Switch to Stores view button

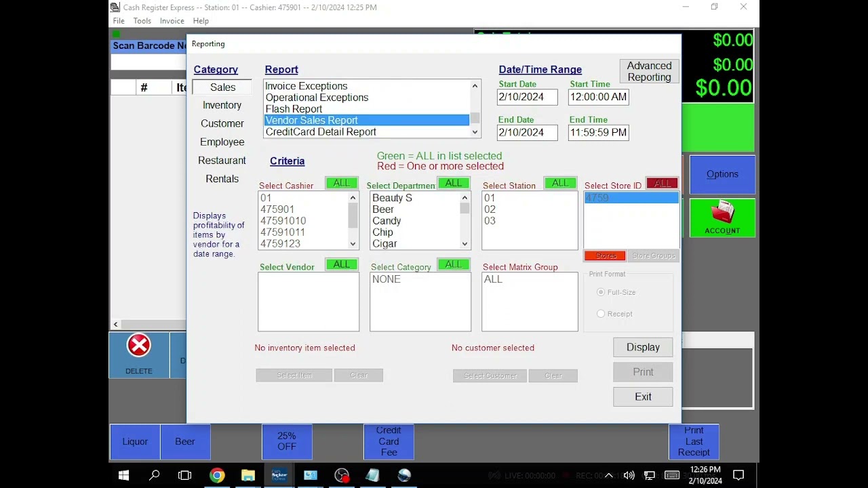tap(605, 256)
